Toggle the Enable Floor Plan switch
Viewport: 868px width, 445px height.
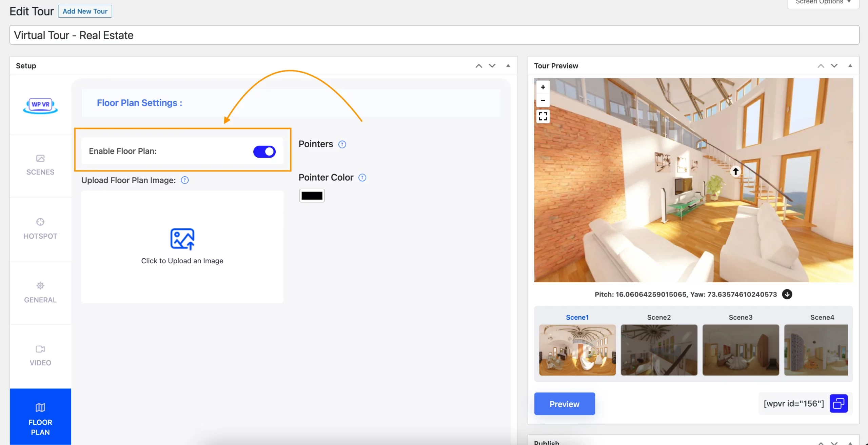264,151
